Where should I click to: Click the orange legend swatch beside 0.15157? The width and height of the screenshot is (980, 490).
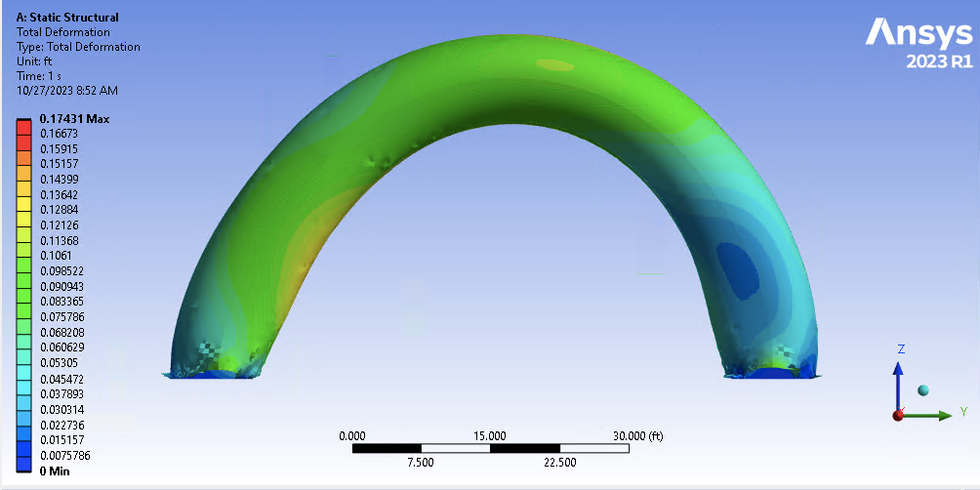click(23, 157)
